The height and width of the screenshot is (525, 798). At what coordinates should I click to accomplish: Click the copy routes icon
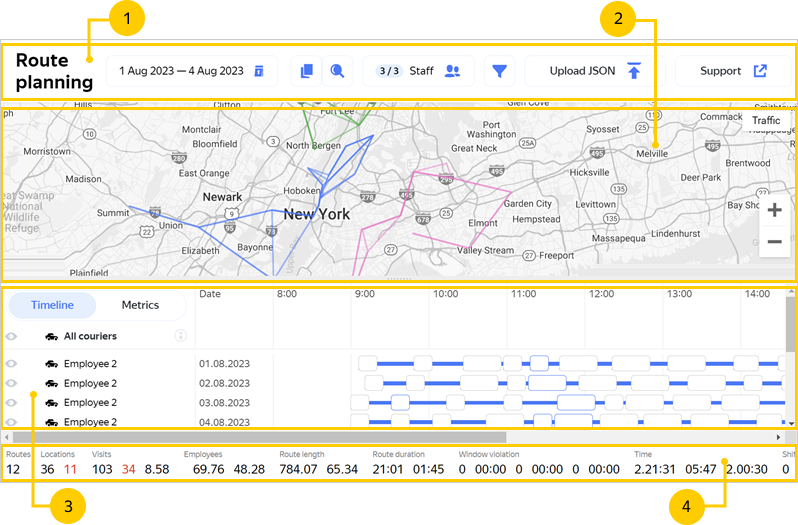point(307,71)
